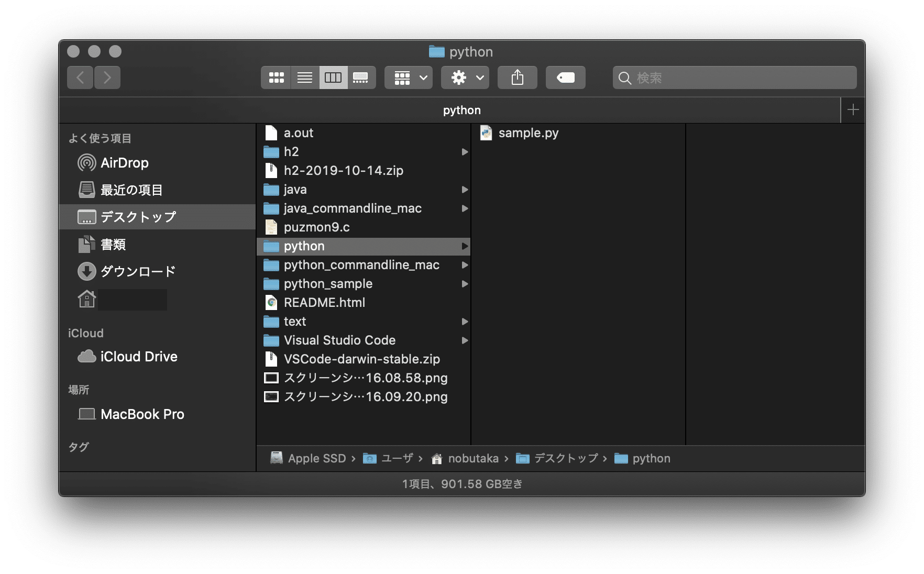Switch to gallery view in toolbar
This screenshot has height=574, width=924.
361,78
